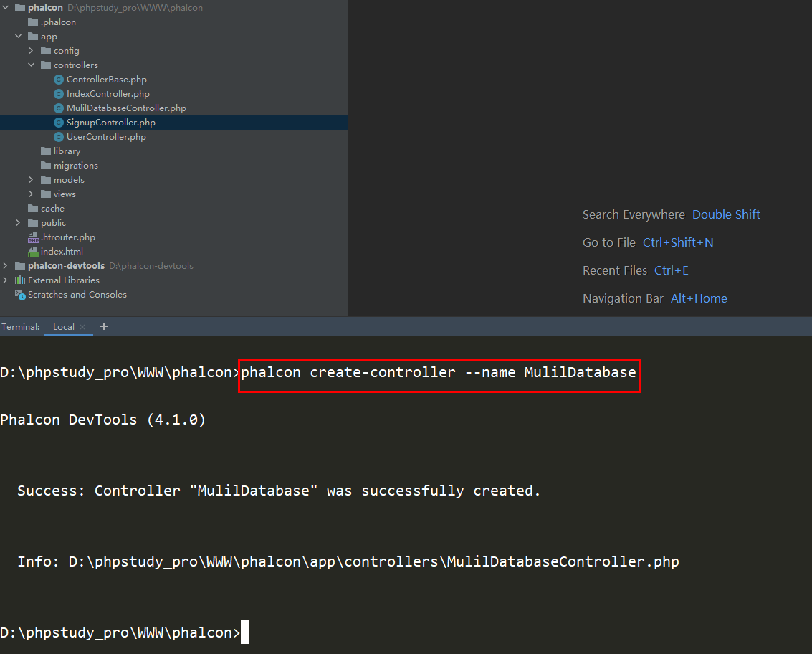Click the migrations folder icon
812x654 pixels.
click(x=46, y=166)
